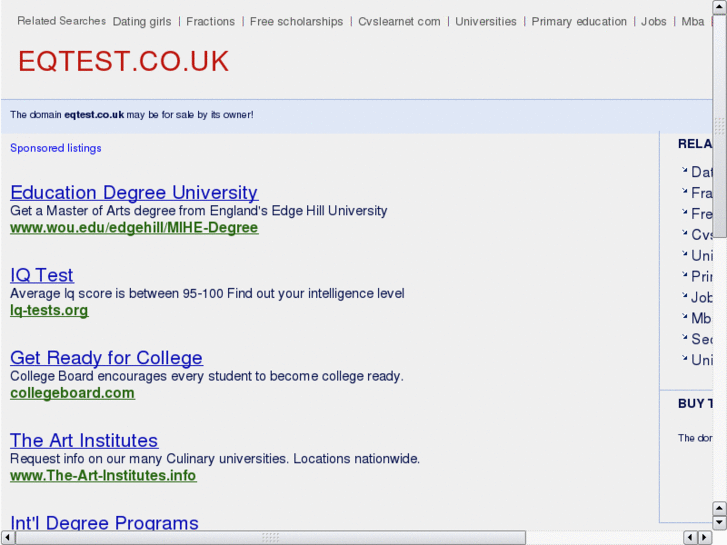This screenshot has height=545, width=727.
Task: Click the EQTEST.CO.UK site title
Action: (x=123, y=61)
